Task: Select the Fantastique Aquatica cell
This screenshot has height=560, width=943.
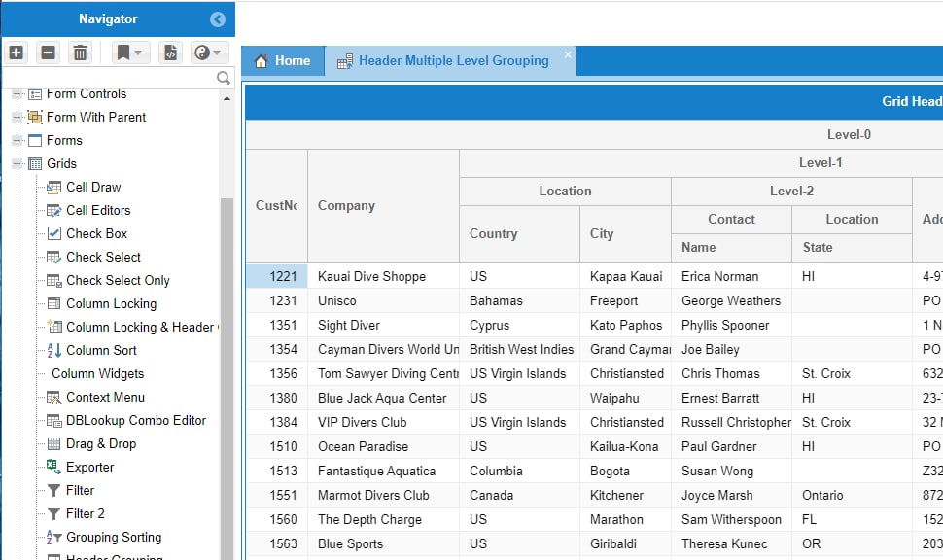Action: [384, 471]
